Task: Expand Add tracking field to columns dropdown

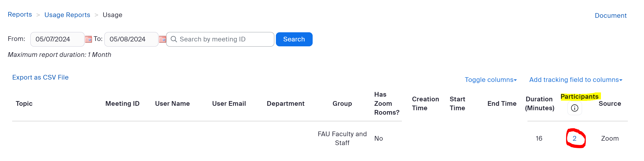Action: (575, 80)
